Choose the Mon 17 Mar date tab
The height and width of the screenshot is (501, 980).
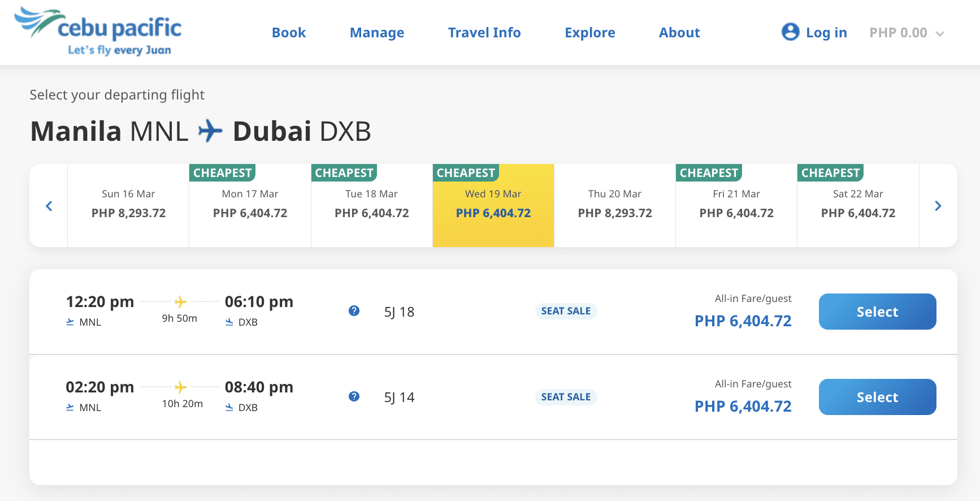pyautogui.click(x=250, y=206)
